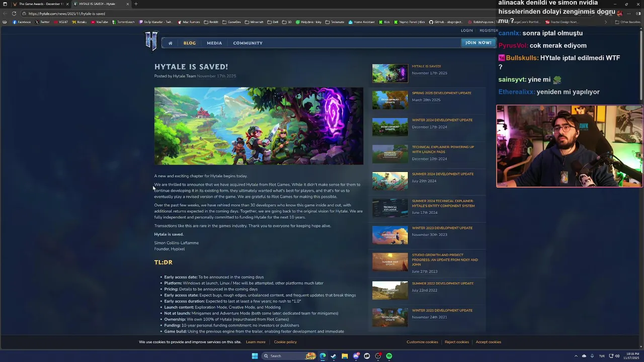Click the JOIN NOW! button

pos(478,43)
